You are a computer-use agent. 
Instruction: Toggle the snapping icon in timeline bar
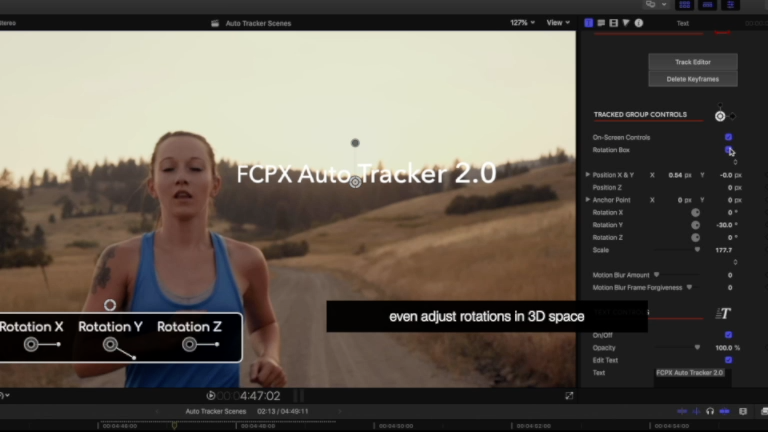tap(724, 411)
